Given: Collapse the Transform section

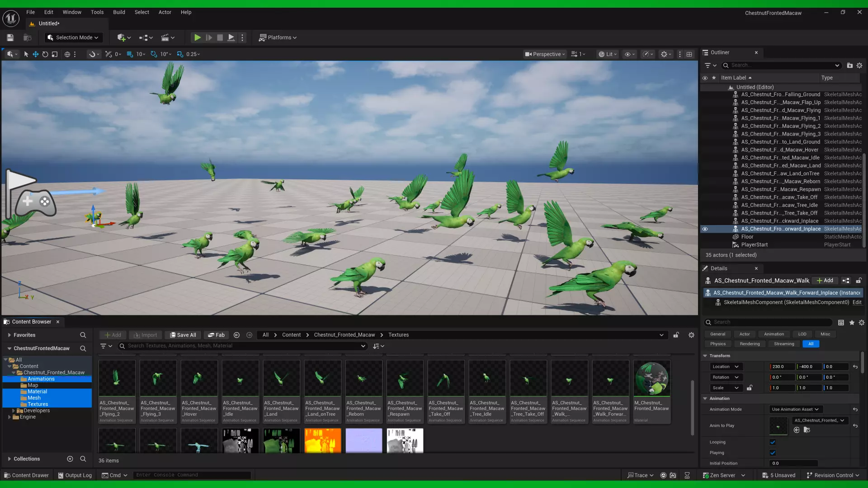Looking at the screenshot, I should (x=705, y=356).
